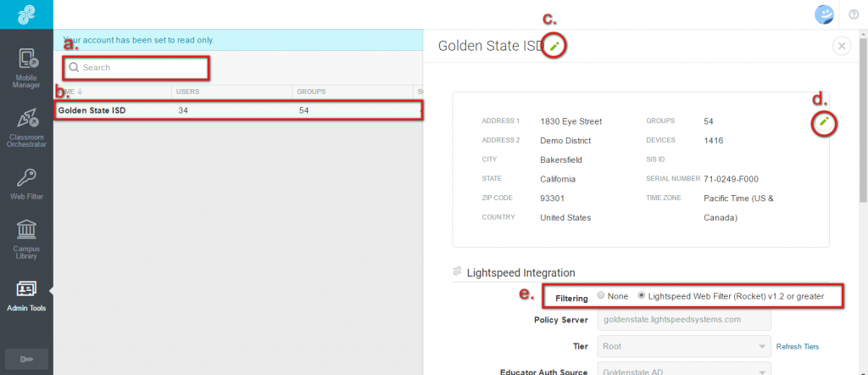Select the Golden State ISD table row
Screen dimensions: 868x375
click(238, 110)
